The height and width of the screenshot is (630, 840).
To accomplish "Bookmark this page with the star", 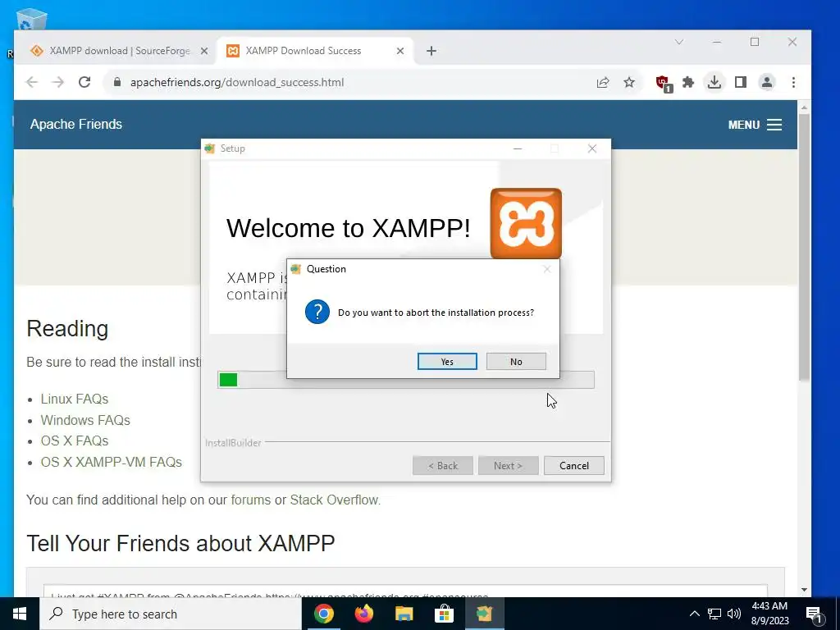I will click(629, 82).
